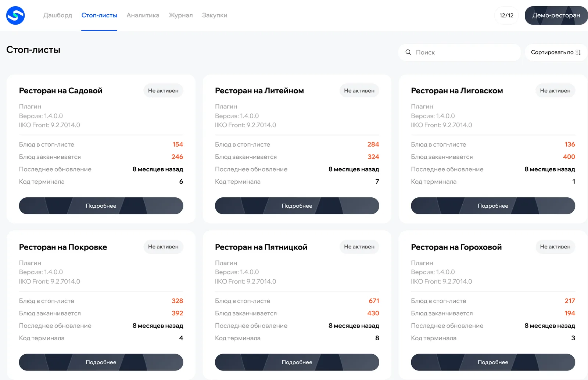This screenshot has width=588, height=380.
Task: Open the Журнал tab
Action: (x=180, y=15)
